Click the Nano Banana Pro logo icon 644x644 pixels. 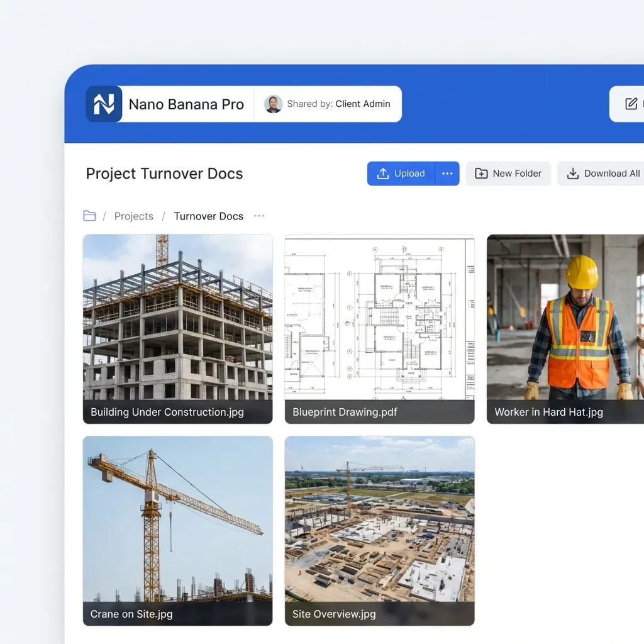(104, 104)
